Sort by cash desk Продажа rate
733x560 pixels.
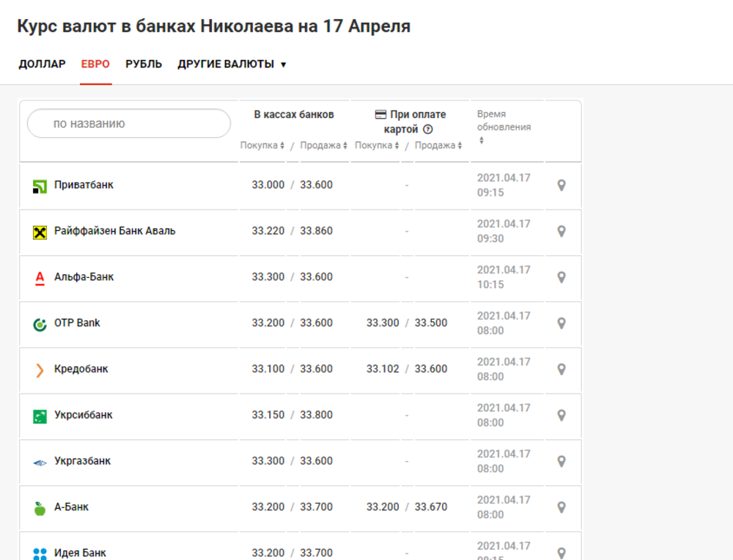[x=323, y=145]
